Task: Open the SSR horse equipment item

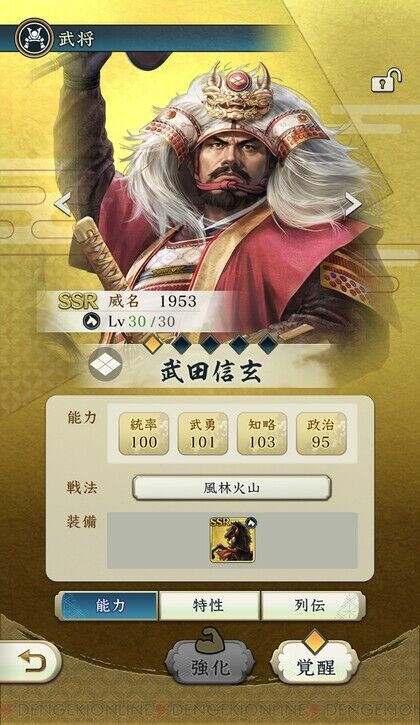Action: click(x=233, y=539)
